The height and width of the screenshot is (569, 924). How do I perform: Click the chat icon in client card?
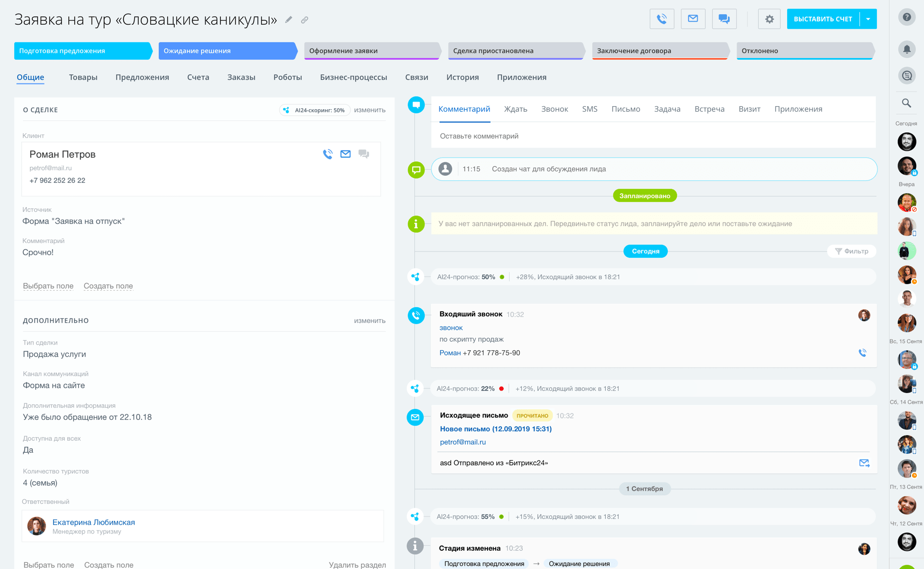(364, 154)
